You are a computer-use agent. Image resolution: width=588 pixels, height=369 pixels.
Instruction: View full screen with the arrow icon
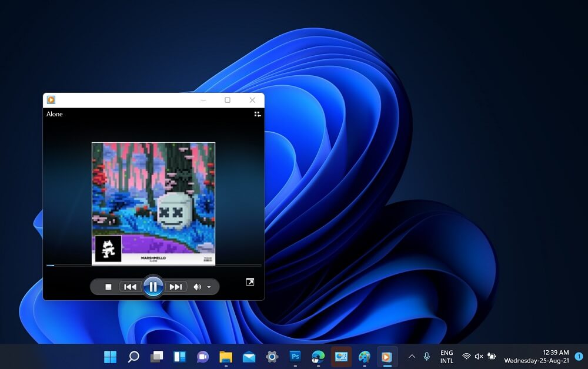(x=250, y=282)
